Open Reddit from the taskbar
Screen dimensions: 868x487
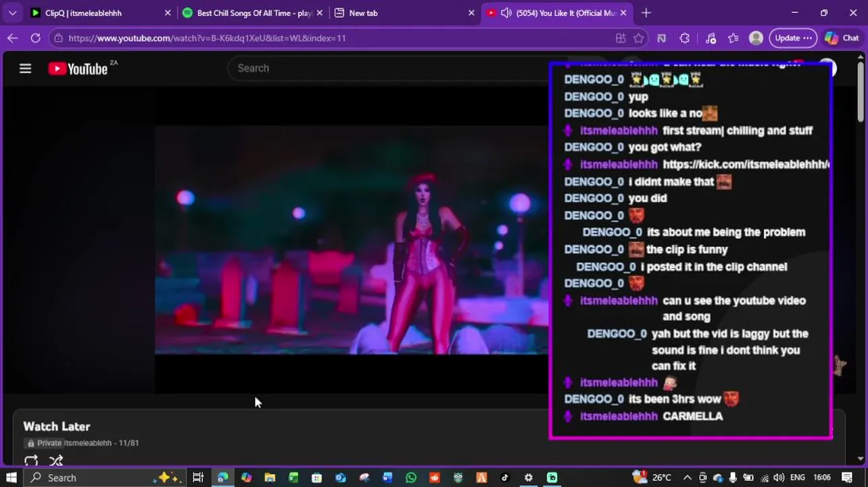pos(434,478)
